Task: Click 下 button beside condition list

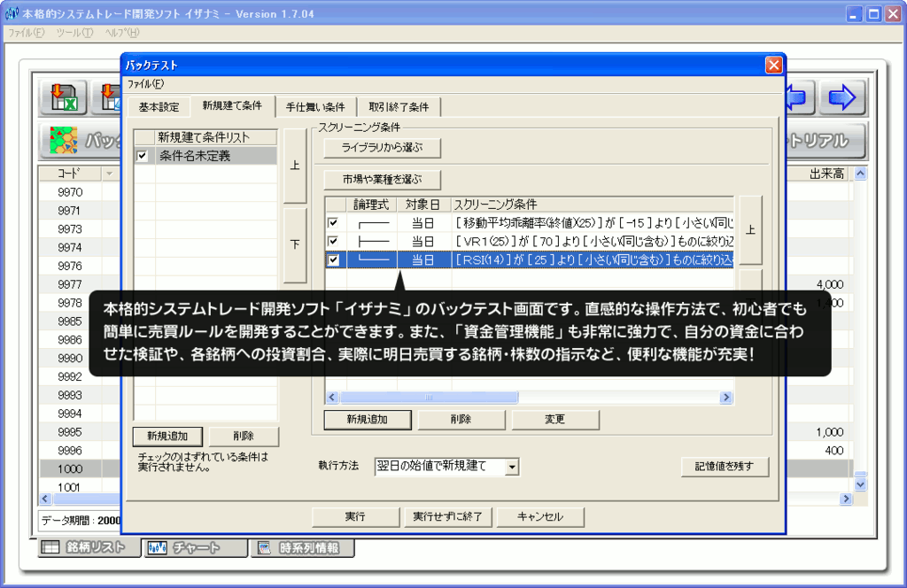Action: (x=295, y=244)
